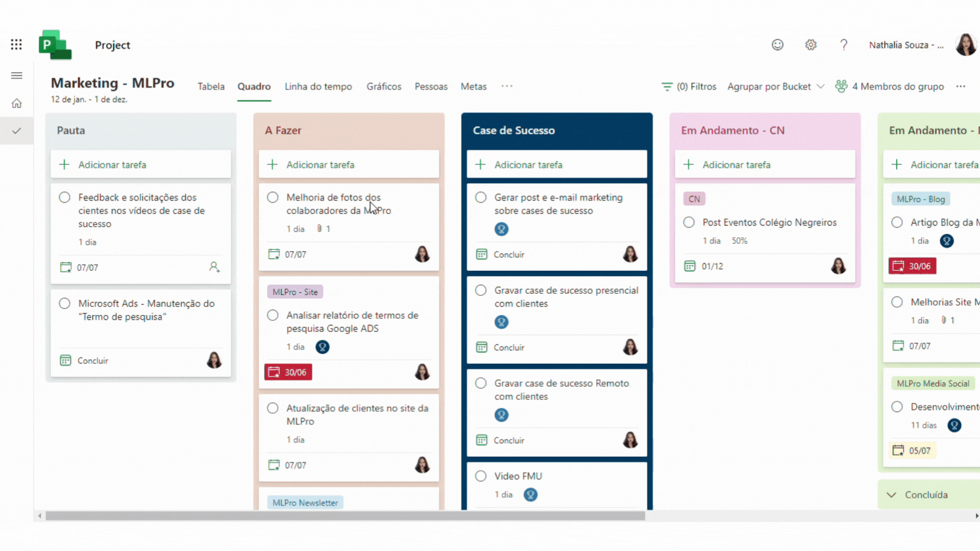Mark Post Eventos Colégio Negreiros complete
This screenshot has width=980, height=551.
(689, 222)
